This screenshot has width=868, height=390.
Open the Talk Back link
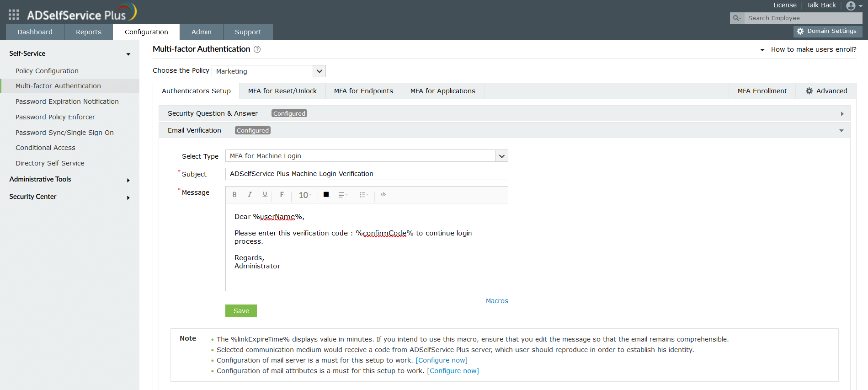pos(821,5)
